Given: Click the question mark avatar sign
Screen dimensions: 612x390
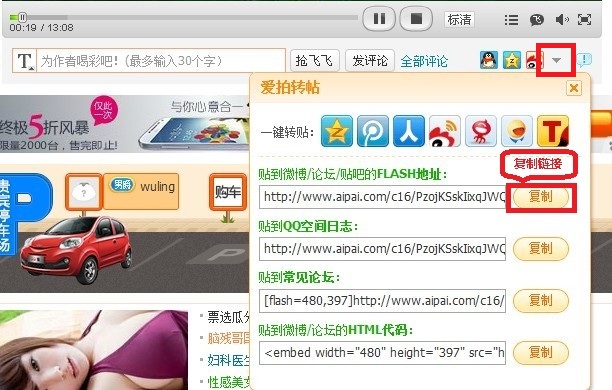Looking at the screenshot, I should click(84, 192).
